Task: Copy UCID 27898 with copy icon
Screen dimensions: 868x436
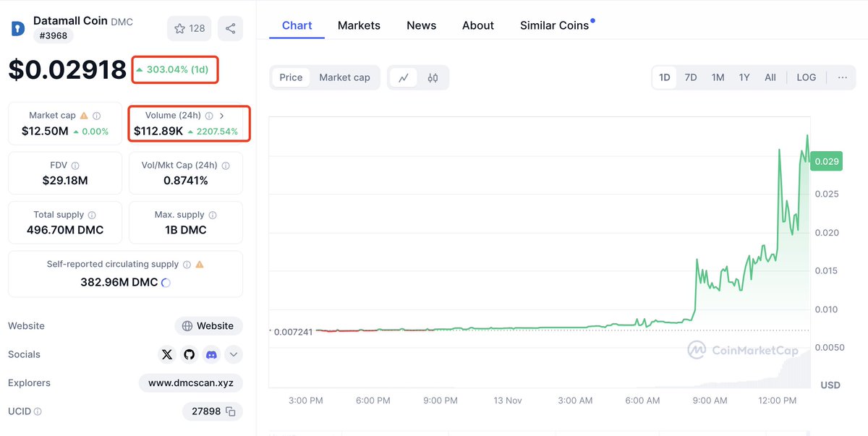Action: 231,411
